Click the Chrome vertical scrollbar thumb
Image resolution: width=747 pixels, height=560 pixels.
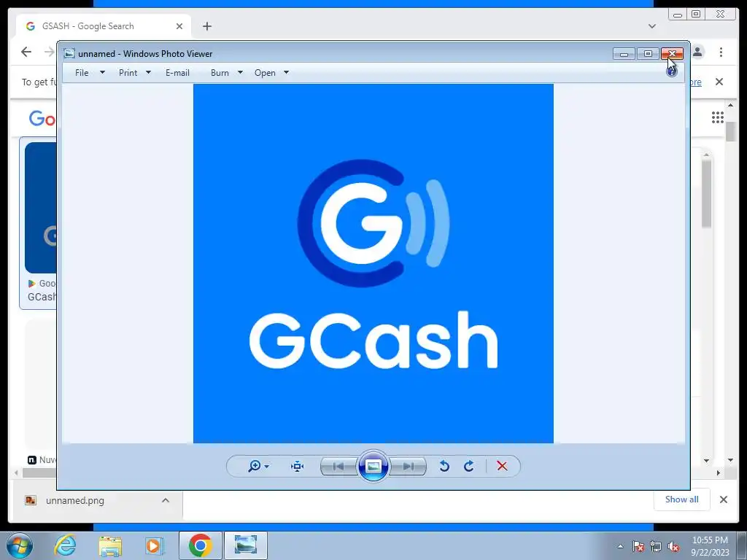[x=731, y=131]
